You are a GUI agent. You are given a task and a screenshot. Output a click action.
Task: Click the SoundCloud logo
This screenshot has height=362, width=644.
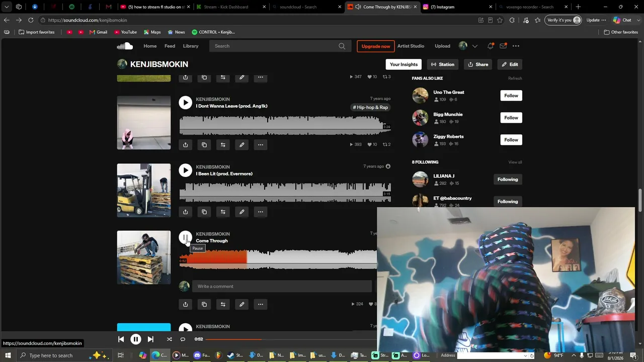[125, 46]
